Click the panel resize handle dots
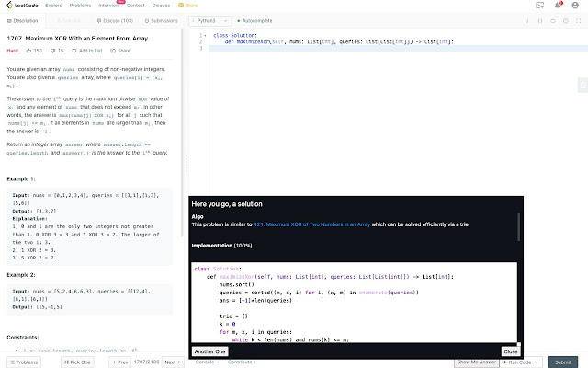 [186, 166]
